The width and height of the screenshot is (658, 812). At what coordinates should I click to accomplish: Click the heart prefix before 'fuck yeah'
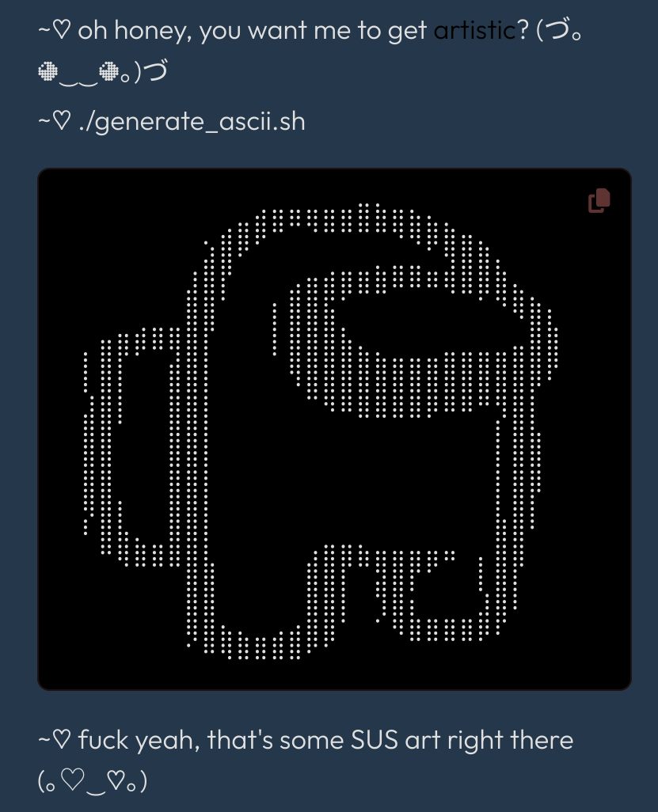pos(54,739)
